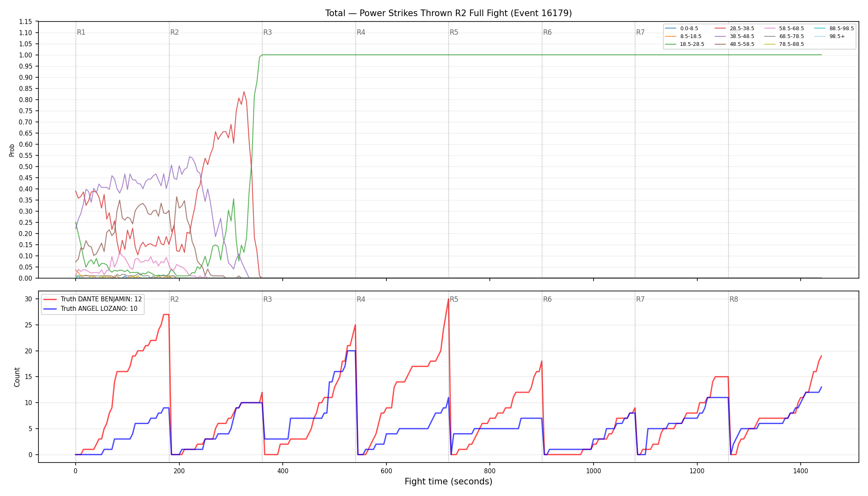Click the R8 round marker in the count chart

coord(734,299)
